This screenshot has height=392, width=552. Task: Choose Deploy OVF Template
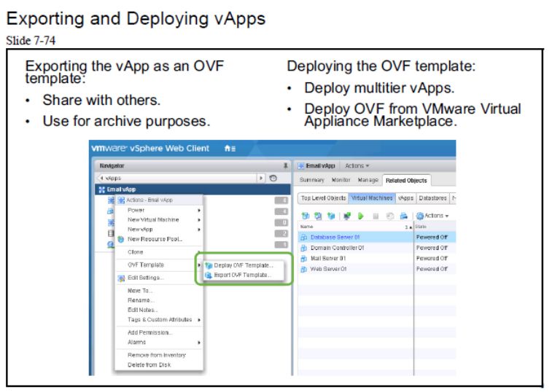pos(244,265)
